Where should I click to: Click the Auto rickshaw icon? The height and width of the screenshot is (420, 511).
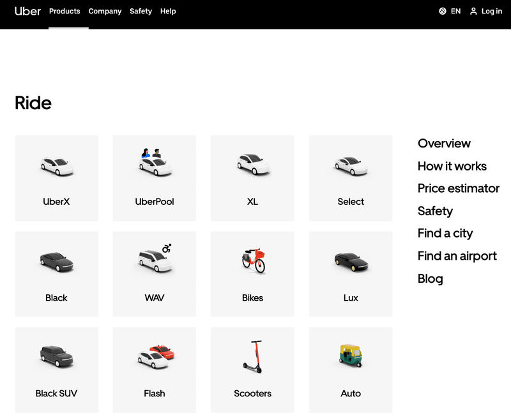351,356
